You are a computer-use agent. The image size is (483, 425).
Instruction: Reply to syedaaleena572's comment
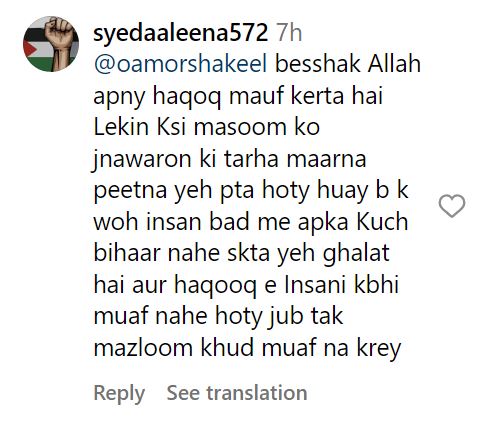pos(119,393)
